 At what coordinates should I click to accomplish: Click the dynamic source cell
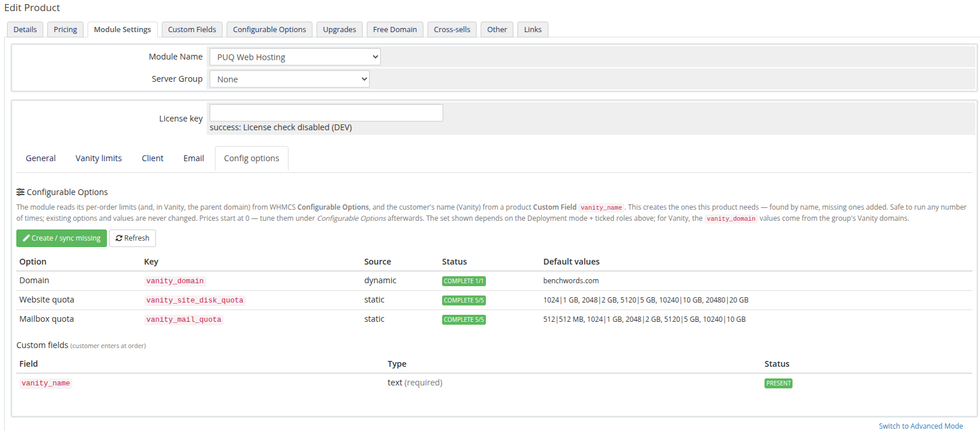pos(380,280)
